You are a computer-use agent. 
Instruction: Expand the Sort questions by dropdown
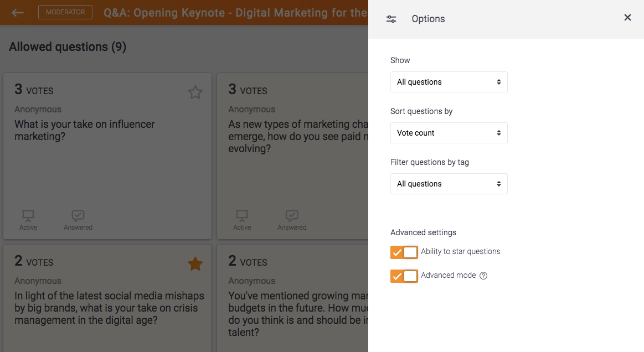[449, 133]
